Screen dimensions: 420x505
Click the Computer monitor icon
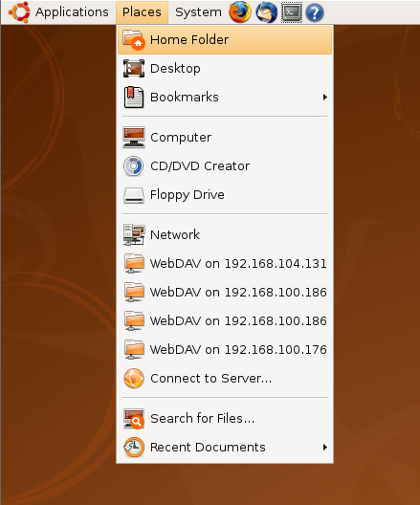click(x=134, y=137)
